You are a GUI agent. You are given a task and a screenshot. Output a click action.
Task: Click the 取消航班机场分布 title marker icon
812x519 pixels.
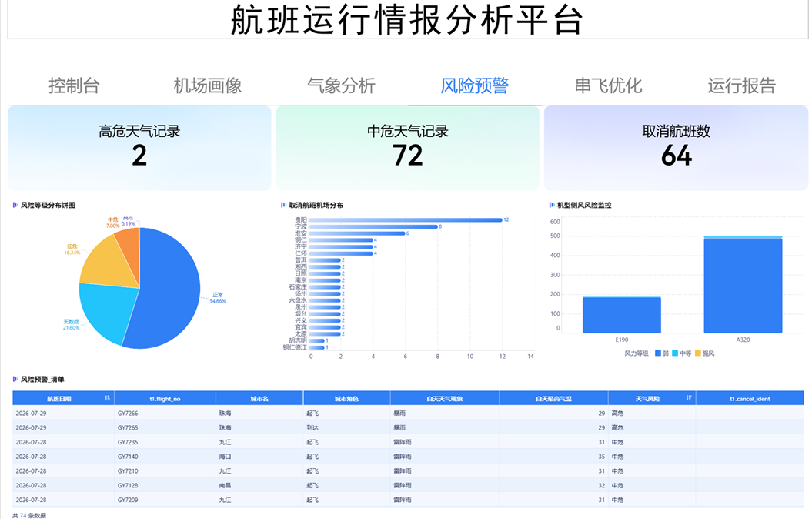pyautogui.click(x=284, y=205)
